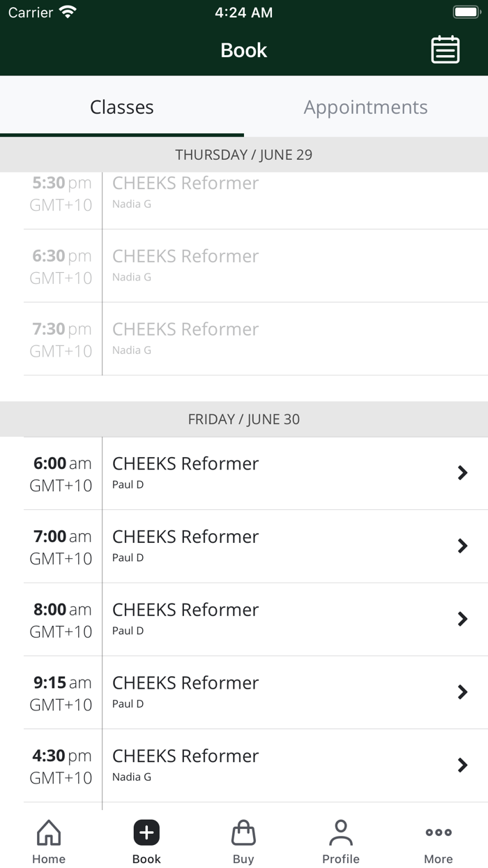This screenshot has width=488, height=868.
Task: Select Thursday 5:30 pm CHEEKS Reformer class
Action: [x=256, y=200]
